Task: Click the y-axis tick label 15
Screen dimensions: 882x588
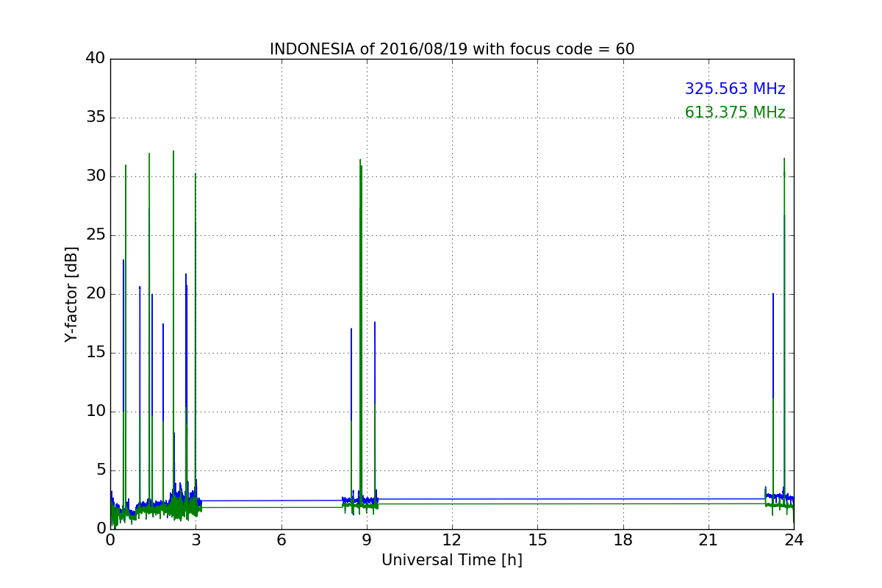Action: 96,353
